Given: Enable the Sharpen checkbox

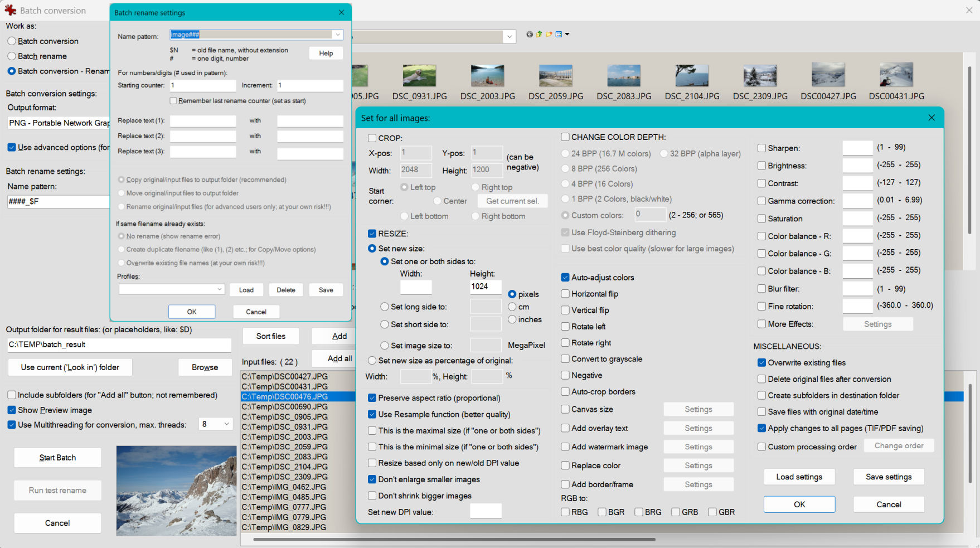Looking at the screenshot, I should coord(761,148).
